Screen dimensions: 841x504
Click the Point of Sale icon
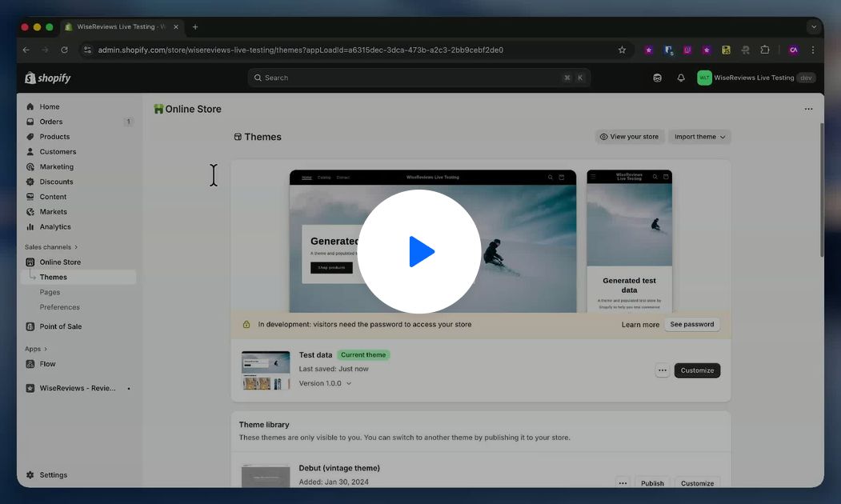click(x=30, y=326)
